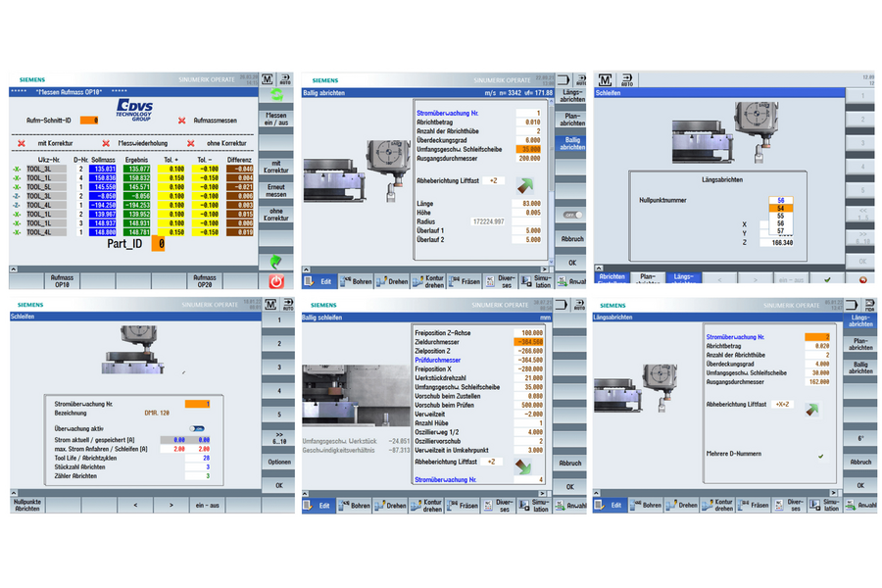Confirm with the green checkmark softkey

[828, 279]
